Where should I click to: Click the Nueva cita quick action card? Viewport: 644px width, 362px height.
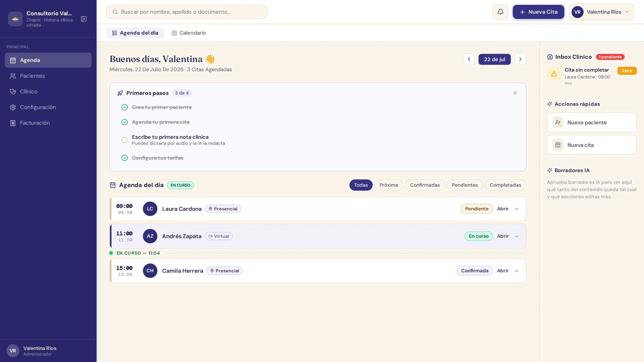[x=591, y=145]
